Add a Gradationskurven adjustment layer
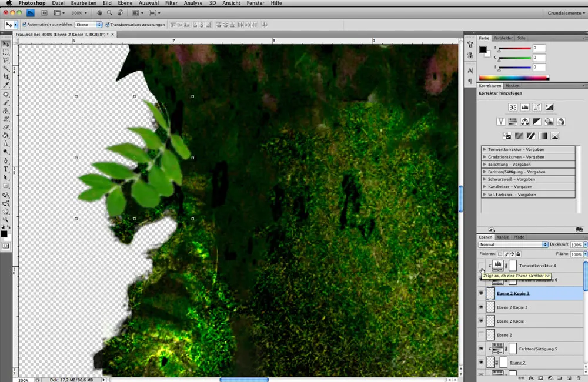This screenshot has width=588, height=382. coord(537,107)
